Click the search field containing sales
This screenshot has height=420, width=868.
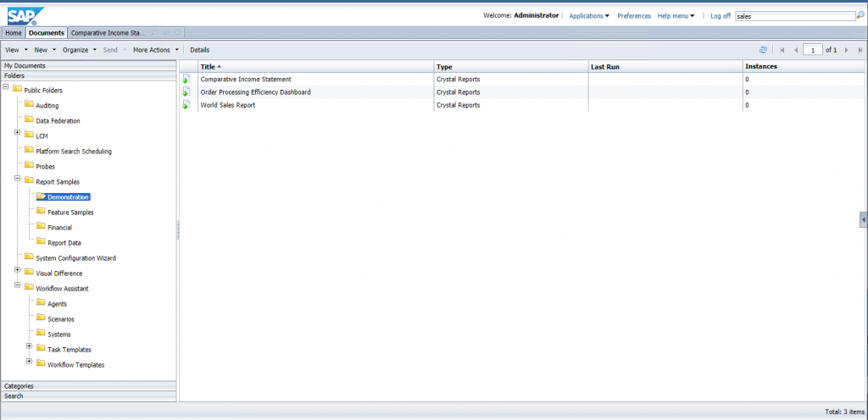(797, 17)
